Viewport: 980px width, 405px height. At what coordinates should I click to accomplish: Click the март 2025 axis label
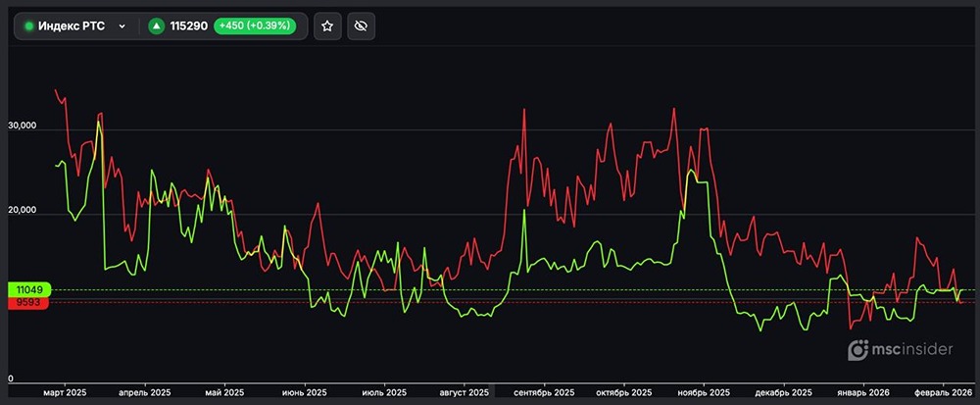(x=66, y=392)
